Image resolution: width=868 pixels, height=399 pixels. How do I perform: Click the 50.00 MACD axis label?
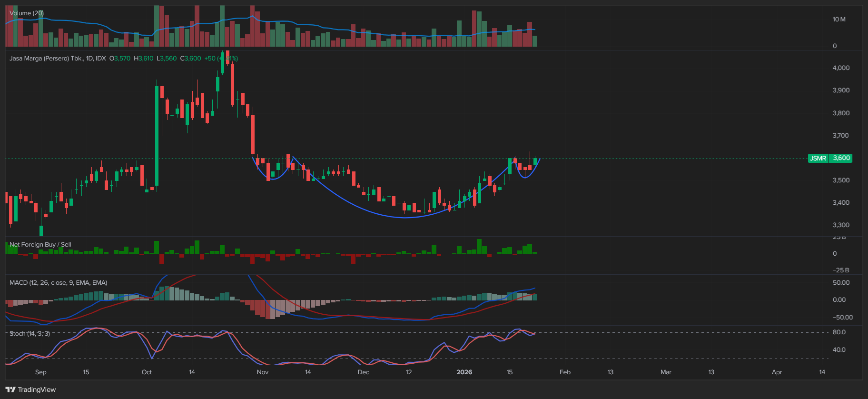841,283
